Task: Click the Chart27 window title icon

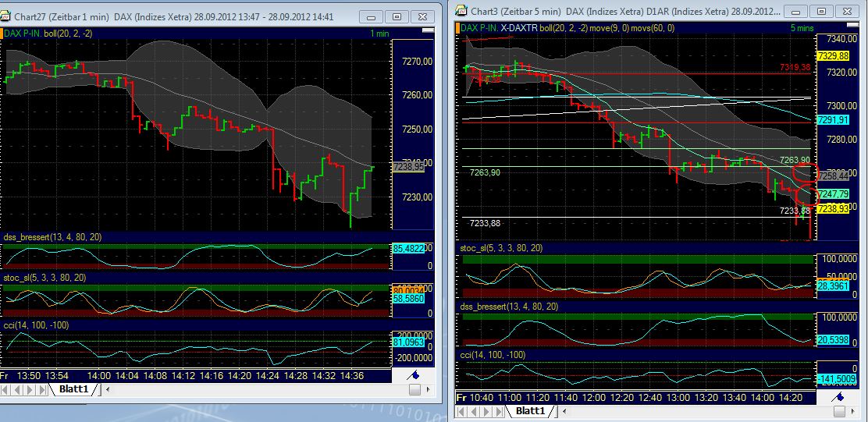Action: [5, 16]
